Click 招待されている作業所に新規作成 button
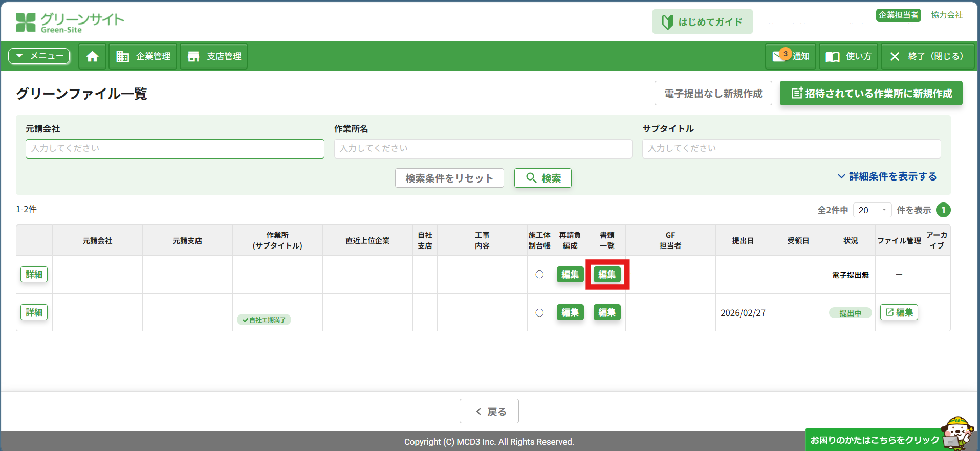 [870, 94]
